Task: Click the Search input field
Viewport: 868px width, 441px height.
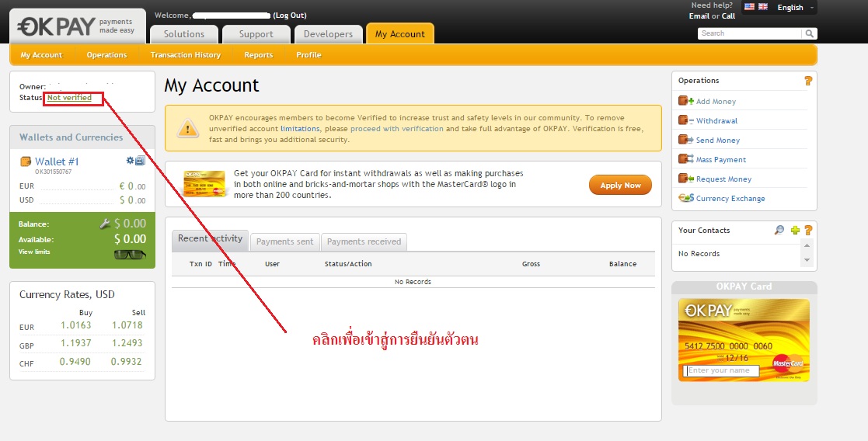Action: 750,33
